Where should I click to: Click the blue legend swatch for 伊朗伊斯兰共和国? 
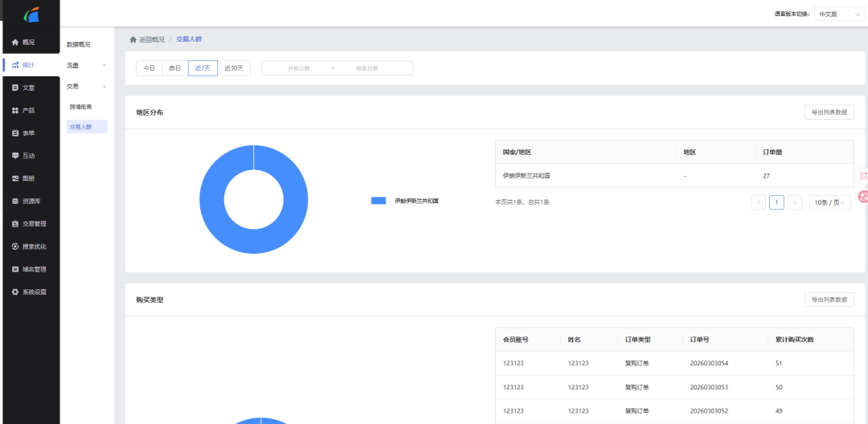coord(379,201)
